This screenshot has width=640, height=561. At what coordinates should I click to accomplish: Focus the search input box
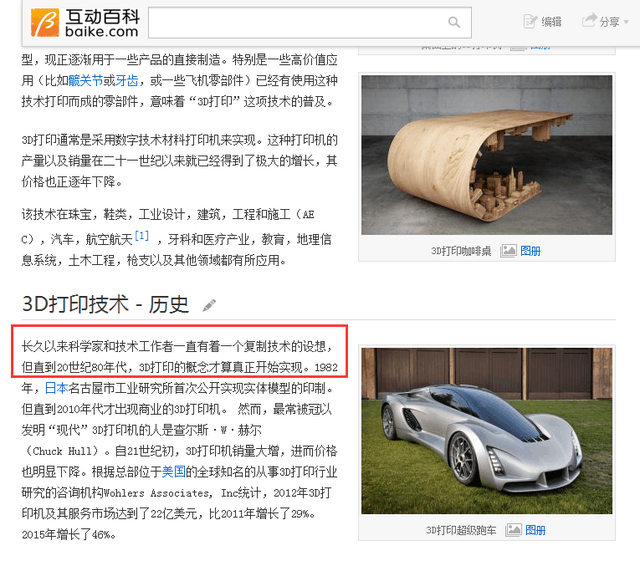[295, 22]
